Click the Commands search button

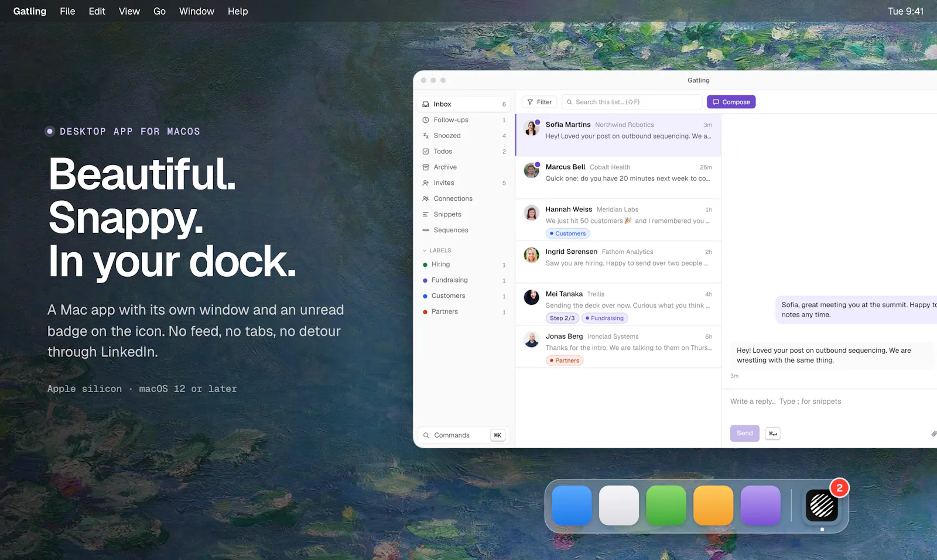tap(464, 435)
